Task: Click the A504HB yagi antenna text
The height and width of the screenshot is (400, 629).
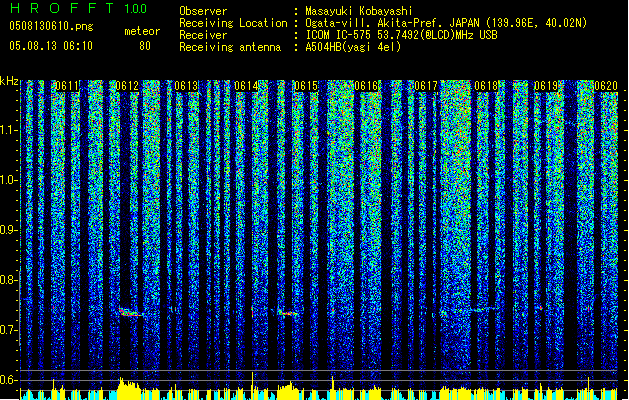Action: coord(353,47)
